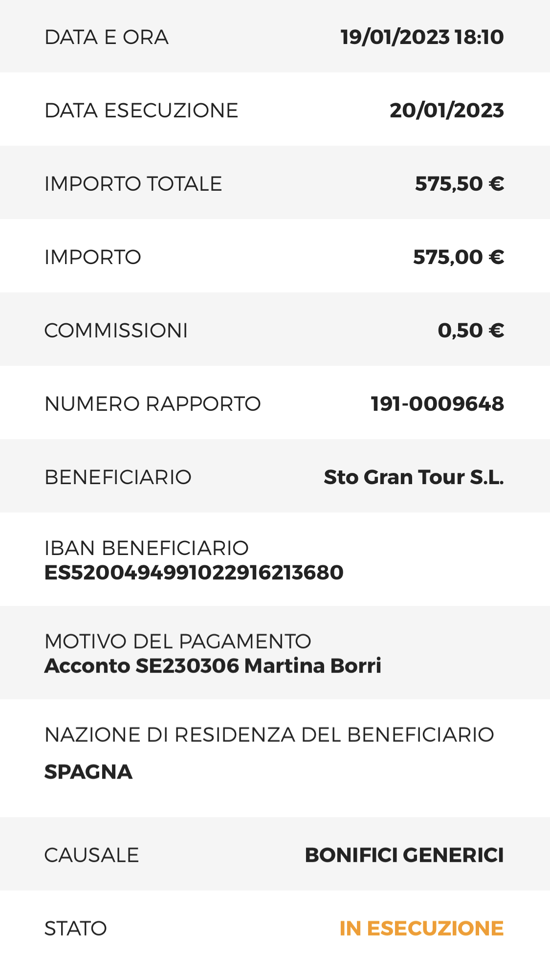The height and width of the screenshot is (980, 550).
Task: Select the DATA ESECUZIONE label
Action: 141,111
